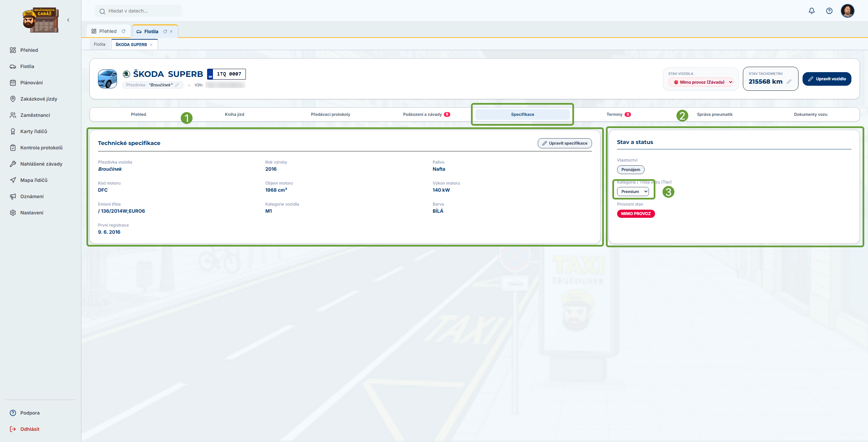Click the Pronájem ownership badge
The height and width of the screenshot is (442, 868).
(631, 170)
